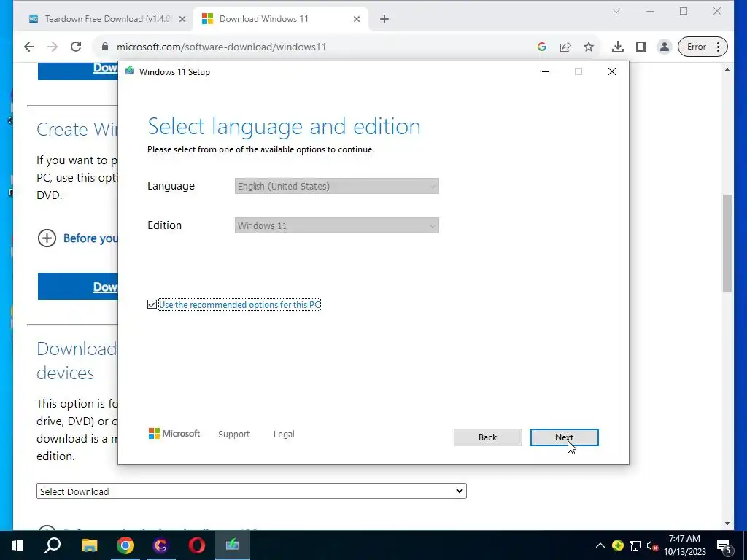Go back in Chrome history

(x=29, y=47)
